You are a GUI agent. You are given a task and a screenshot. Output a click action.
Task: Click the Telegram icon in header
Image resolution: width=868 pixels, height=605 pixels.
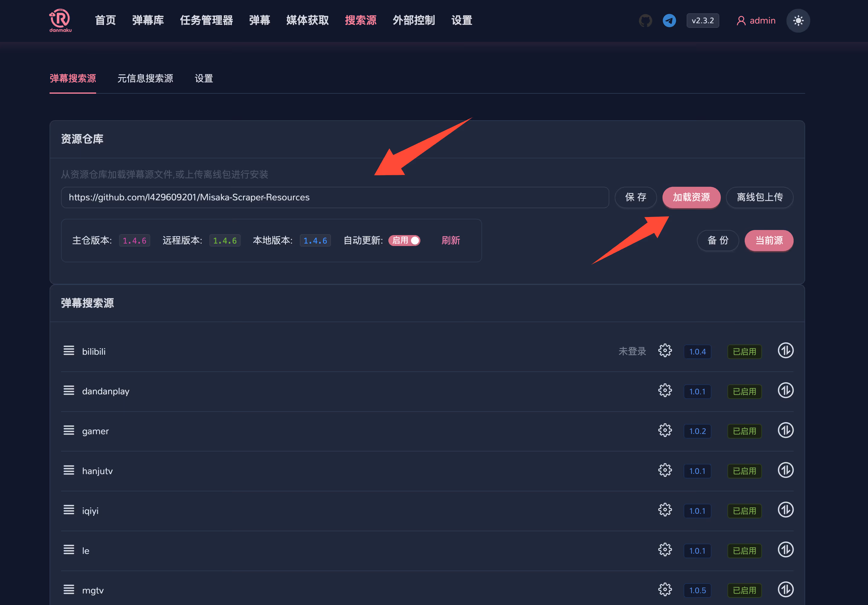(669, 21)
